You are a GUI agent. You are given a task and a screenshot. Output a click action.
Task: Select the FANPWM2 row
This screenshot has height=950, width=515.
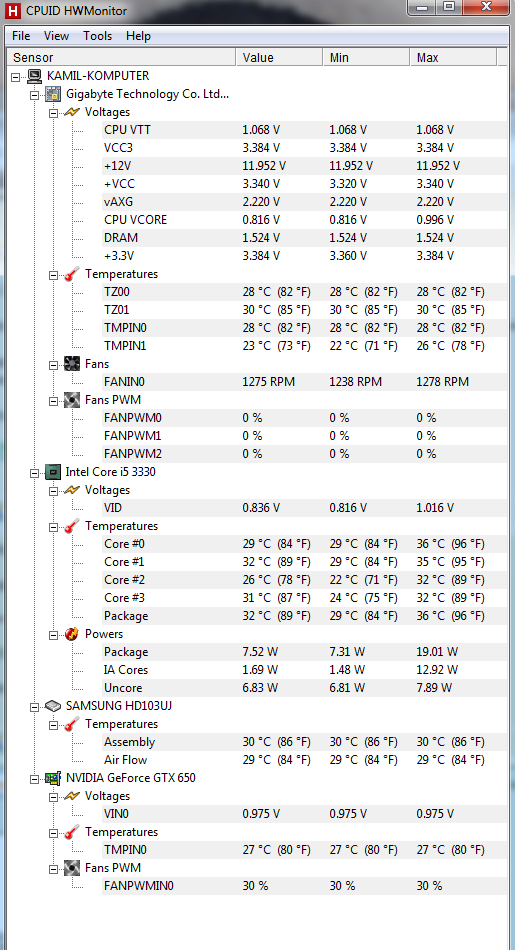[x=304, y=454]
